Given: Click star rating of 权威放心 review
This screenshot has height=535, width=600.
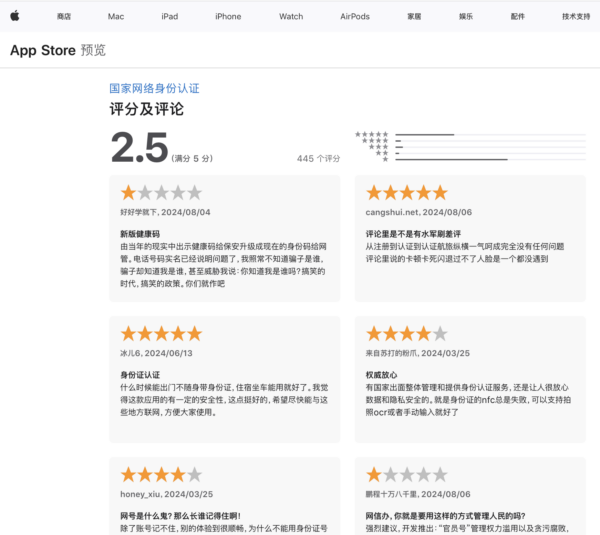Looking at the screenshot, I should 407,334.
